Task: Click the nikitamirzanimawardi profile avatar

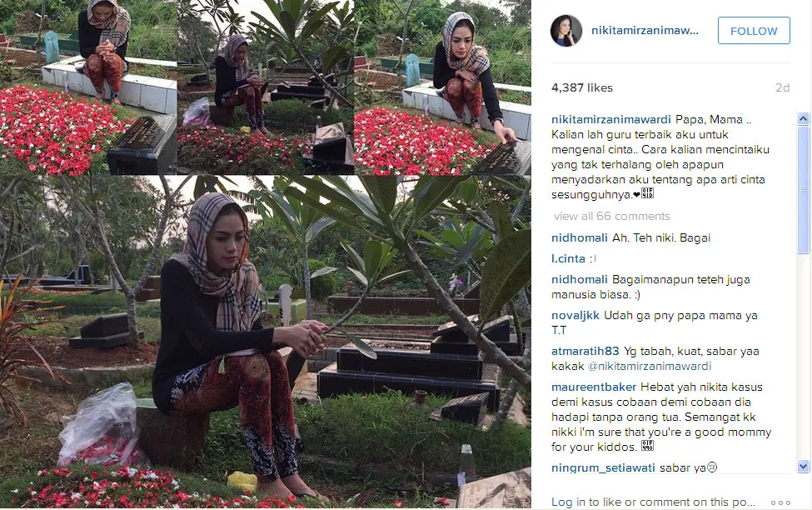Action: (566, 31)
